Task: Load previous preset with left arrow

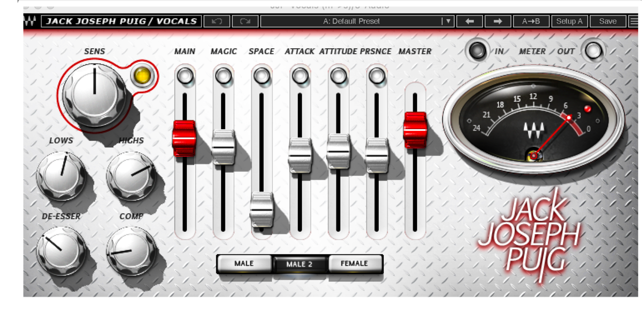Action: pyautogui.click(x=470, y=21)
